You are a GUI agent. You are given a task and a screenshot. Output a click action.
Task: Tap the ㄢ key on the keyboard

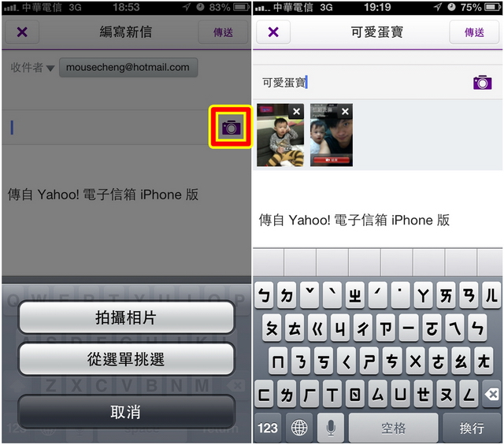(x=469, y=295)
